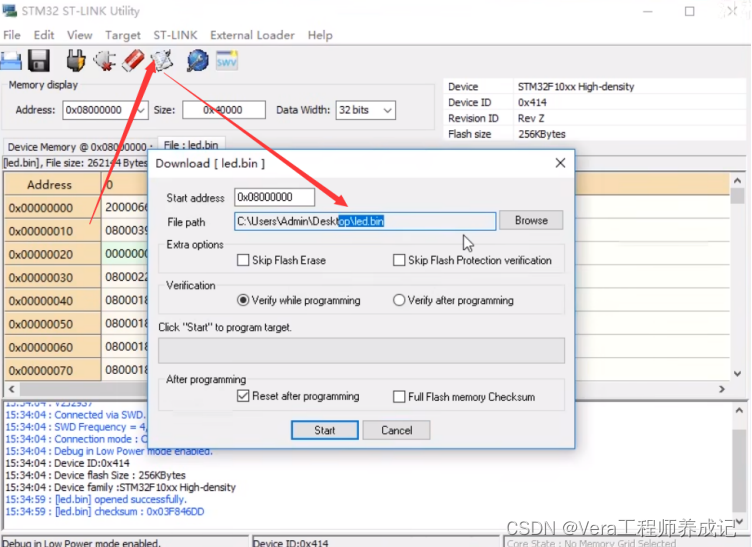Click memory grid scrollbar up arrow

coord(738,181)
